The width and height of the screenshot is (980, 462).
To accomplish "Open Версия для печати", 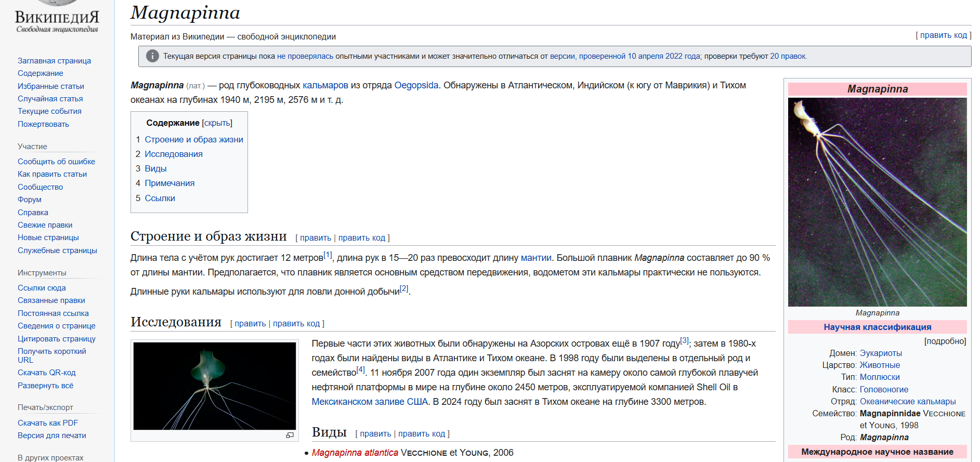I will [x=52, y=435].
